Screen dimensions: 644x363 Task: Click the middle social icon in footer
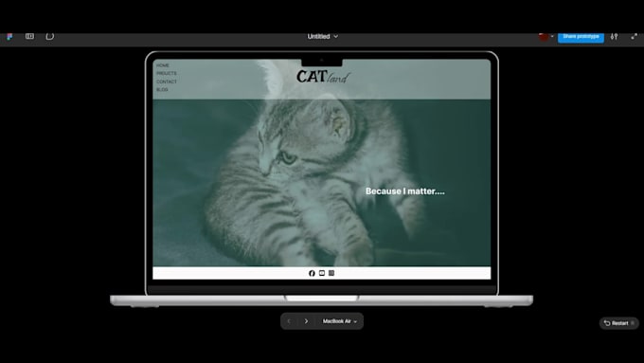[x=322, y=273]
